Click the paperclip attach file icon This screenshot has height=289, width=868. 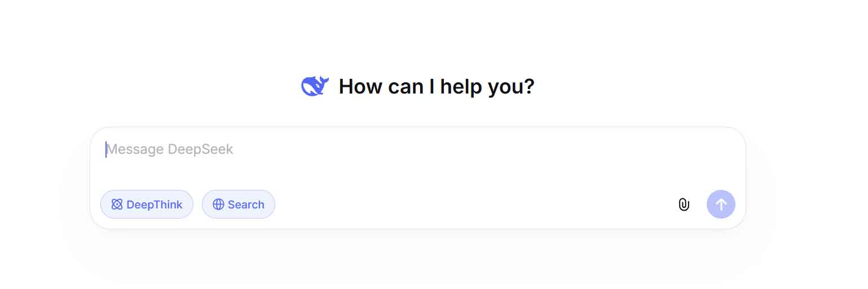pyautogui.click(x=684, y=204)
